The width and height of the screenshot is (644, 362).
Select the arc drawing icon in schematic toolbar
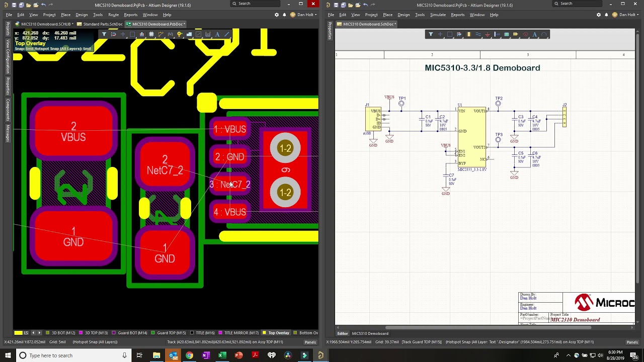point(544,34)
